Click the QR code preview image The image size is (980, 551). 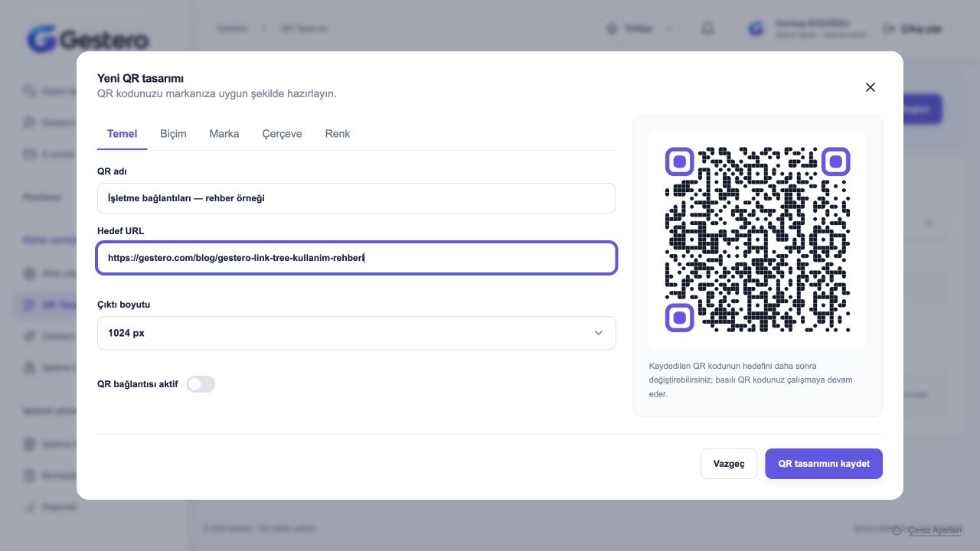point(758,240)
